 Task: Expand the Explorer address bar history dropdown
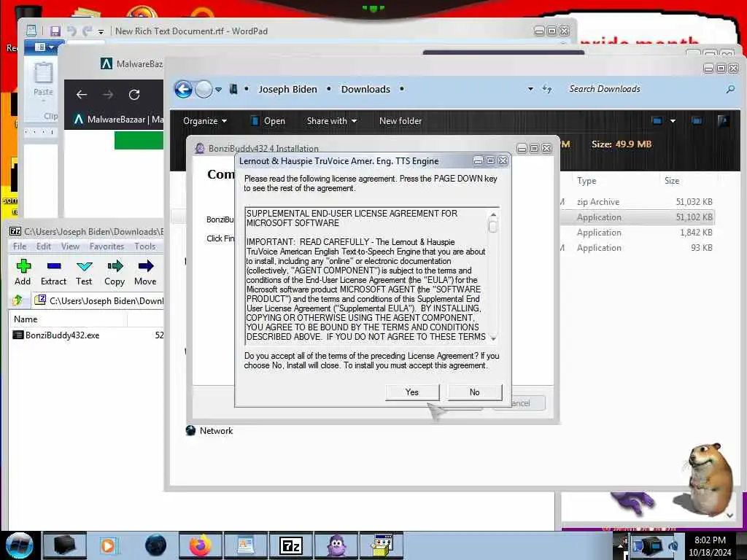pos(530,89)
